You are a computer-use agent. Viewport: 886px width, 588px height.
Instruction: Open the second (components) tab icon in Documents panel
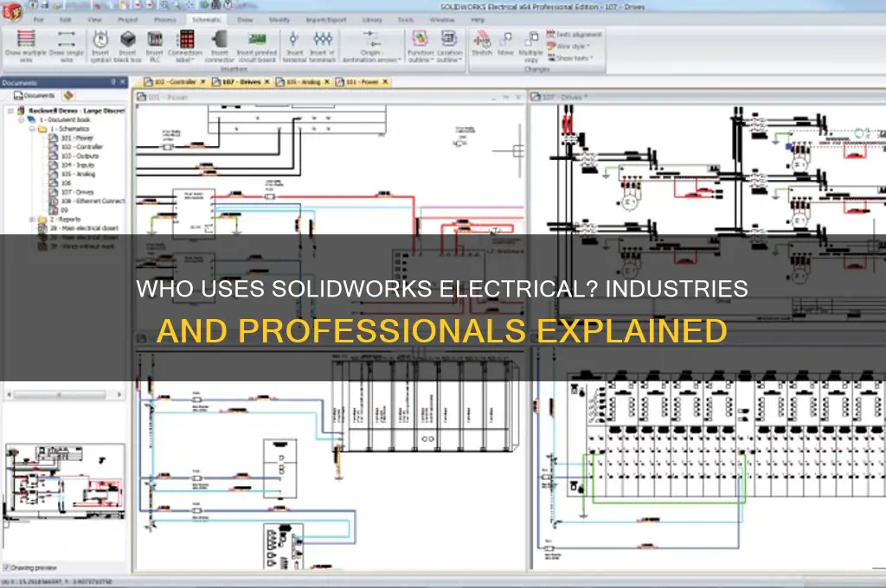coord(68,95)
